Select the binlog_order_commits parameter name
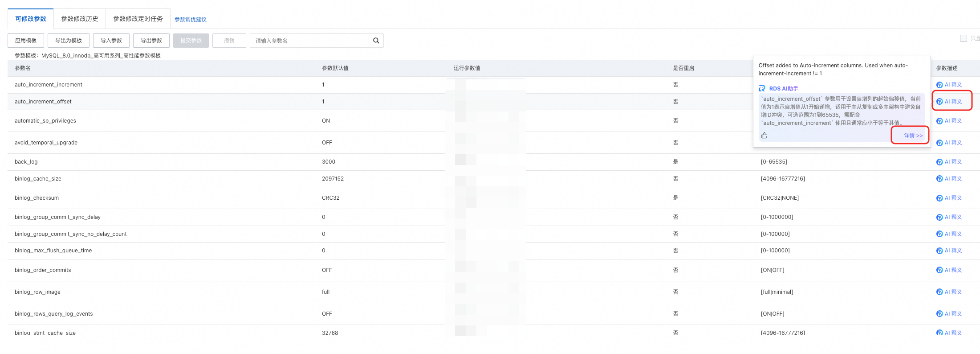Image resolution: width=980 pixels, height=354 pixels. [43, 270]
